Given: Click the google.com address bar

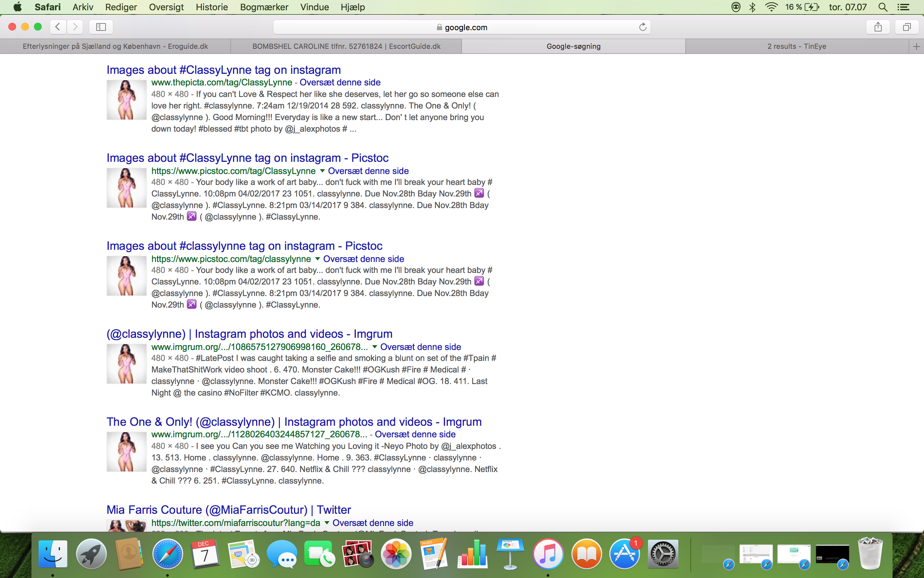Looking at the screenshot, I should (462, 27).
